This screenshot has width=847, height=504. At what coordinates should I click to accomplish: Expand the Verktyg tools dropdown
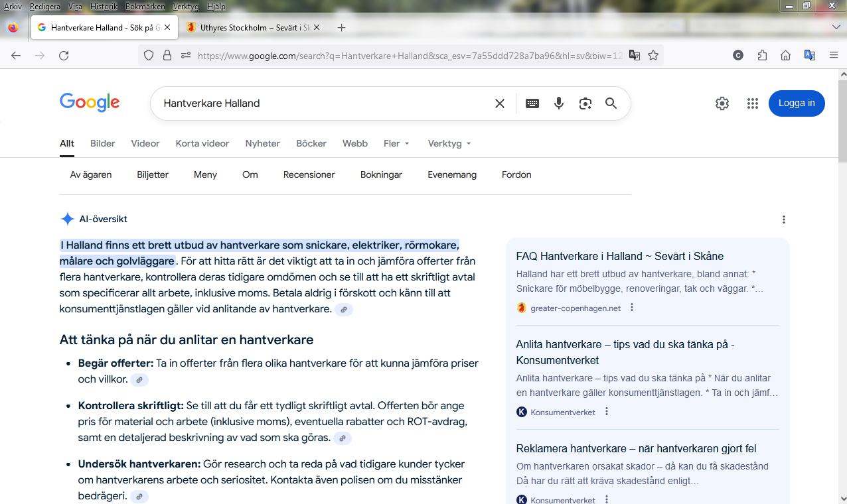(x=449, y=143)
